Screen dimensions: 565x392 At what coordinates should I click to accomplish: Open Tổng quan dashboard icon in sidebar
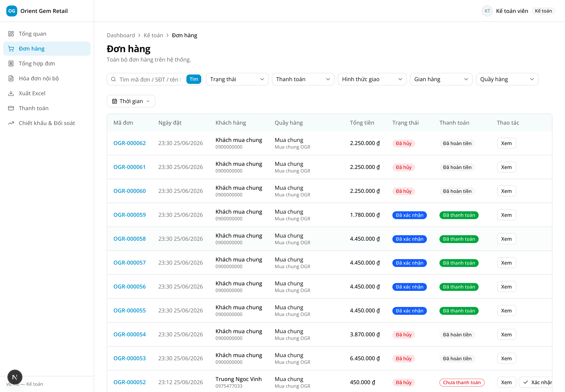(11, 34)
